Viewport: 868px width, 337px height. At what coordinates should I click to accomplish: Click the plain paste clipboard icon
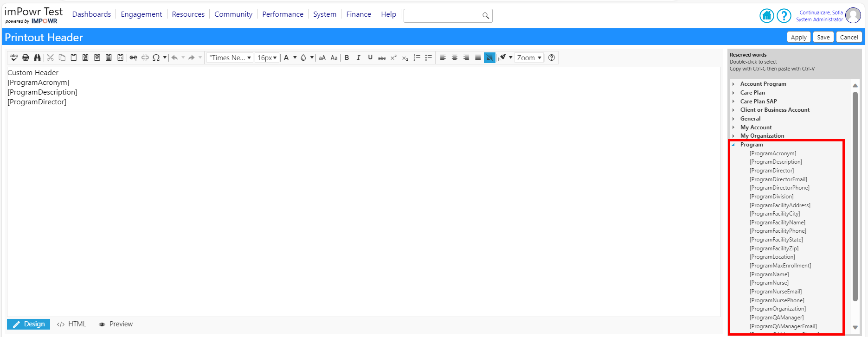73,57
